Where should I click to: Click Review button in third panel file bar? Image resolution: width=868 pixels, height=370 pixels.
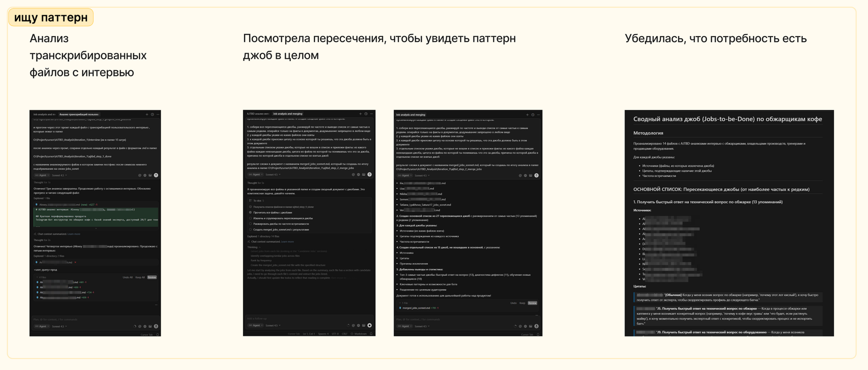533,303
